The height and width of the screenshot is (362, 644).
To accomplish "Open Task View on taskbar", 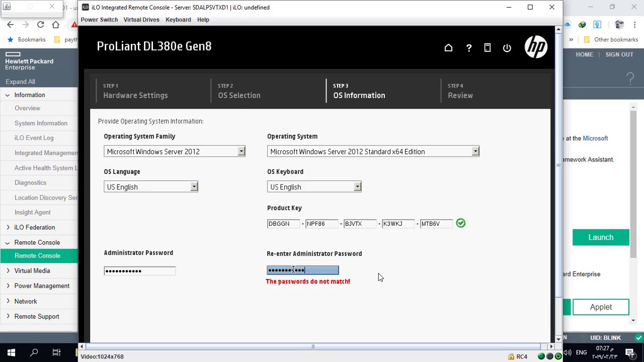I will click(x=56, y=352).
